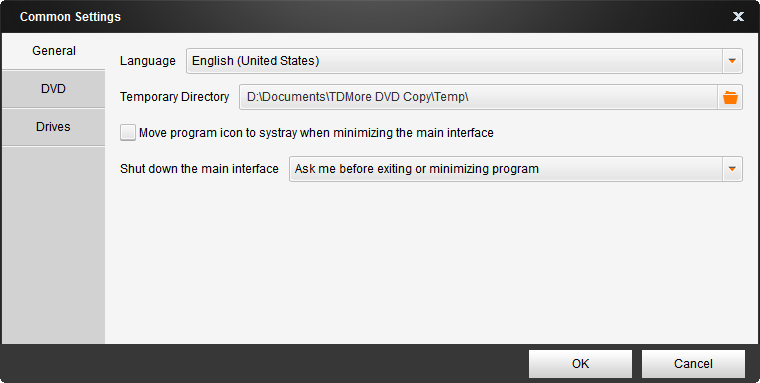Expand the Language dropdown arrow
The width and height of the screenshot is (760, 383).
click(x=732, y=61)
